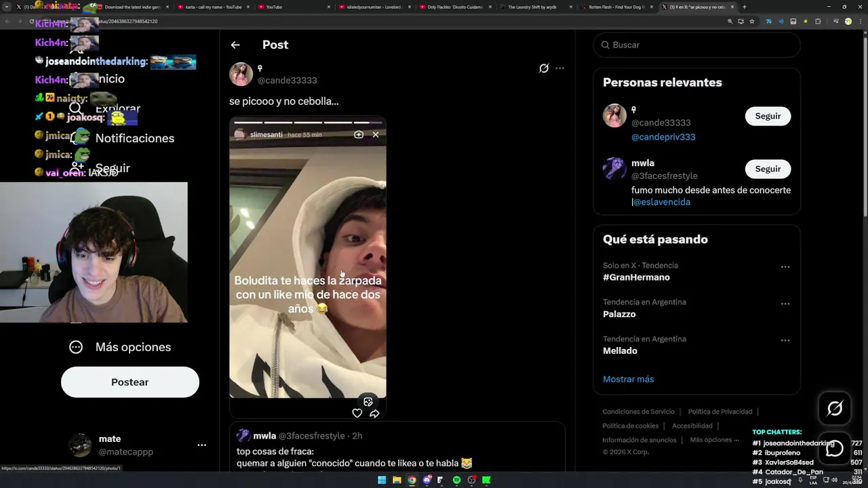This screenshot has width=868, height=488.
Task: Open Kick green icon on taskbar
Action: tap(486, 480)
